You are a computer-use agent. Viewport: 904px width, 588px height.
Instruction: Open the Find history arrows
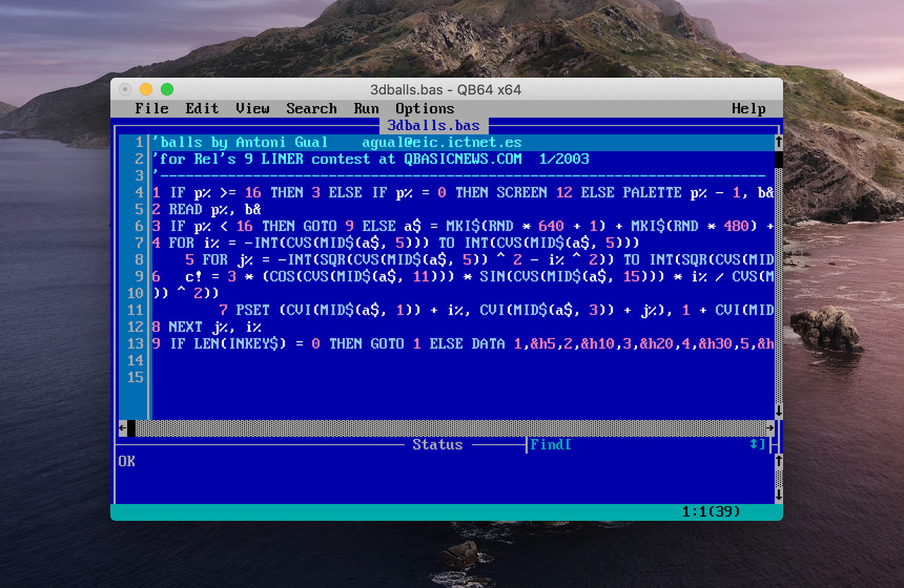click(x=753, y=445)
